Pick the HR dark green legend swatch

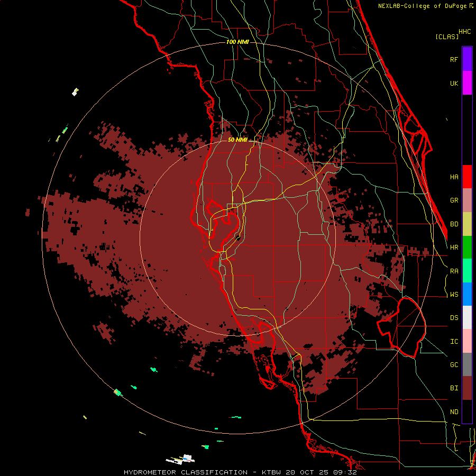(467, 248)
